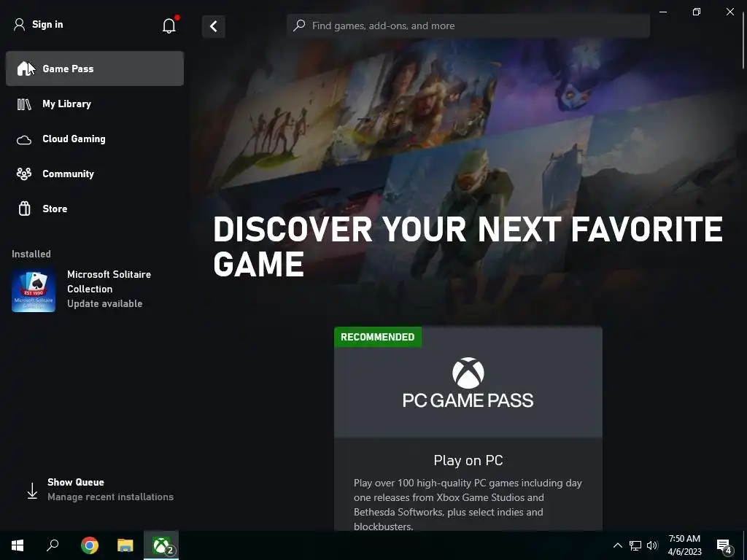Screen dimensions: 747x560
Task: Click the volume speaker icon
Action: pos(652,545)
